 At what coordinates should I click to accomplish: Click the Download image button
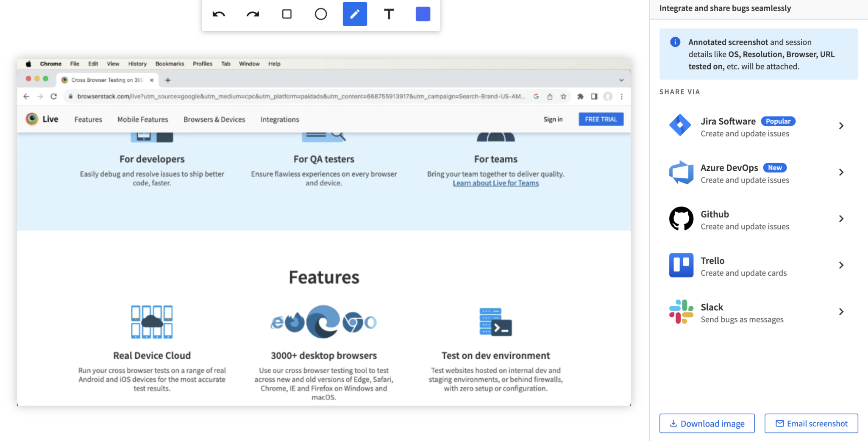click(707, 423)
